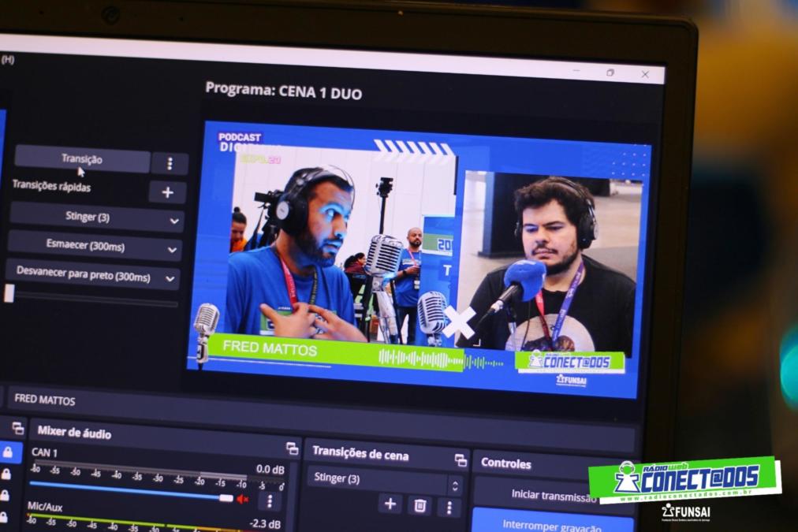The image size is (798, 532).
Task: Undock panel left of Mixer de áudio
Action: [x=18, y=428]
